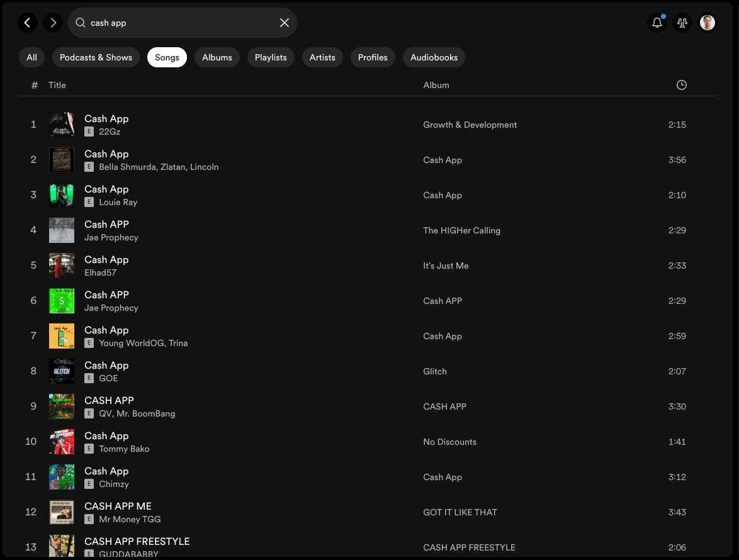Screen dimensions: 739x560
Task: Switch to the Audiobooks filter
Action: [434, 57]
